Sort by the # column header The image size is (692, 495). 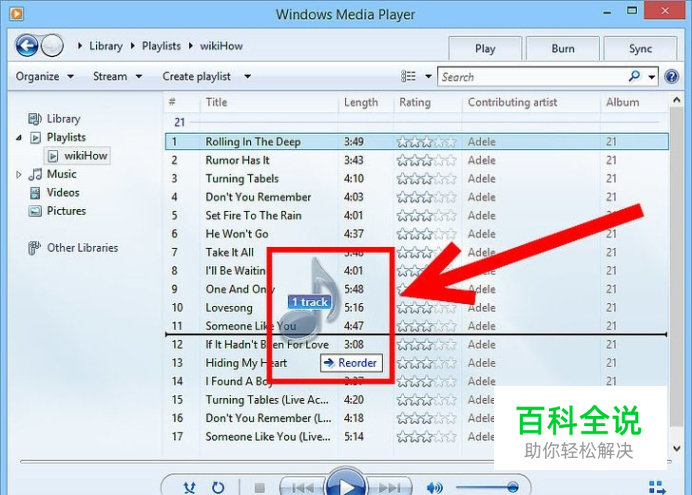tap(182, 102)
